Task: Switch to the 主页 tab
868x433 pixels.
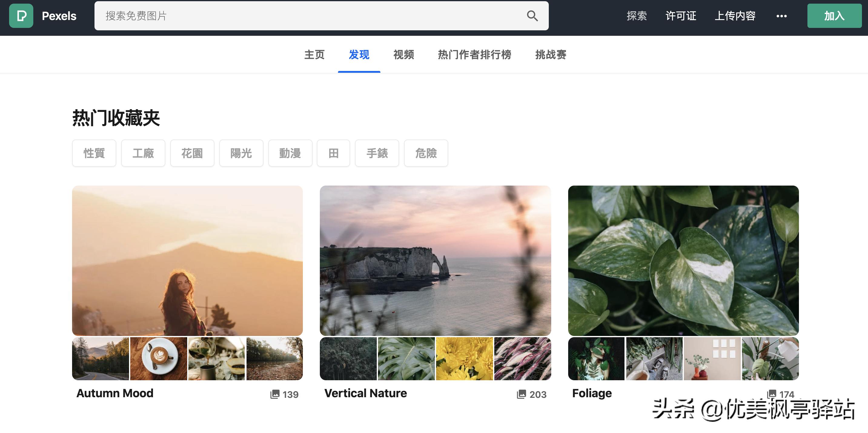Action: pos(314,55)
